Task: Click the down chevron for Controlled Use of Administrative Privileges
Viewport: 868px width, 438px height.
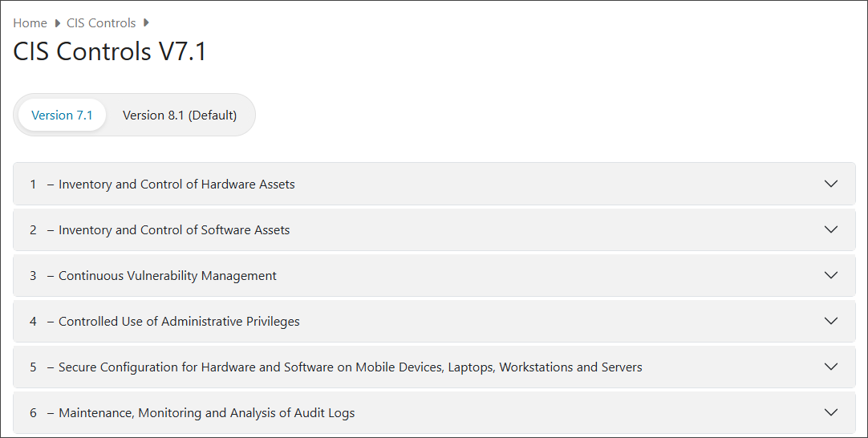Action: pyautogui.click(x=831, y=321)
